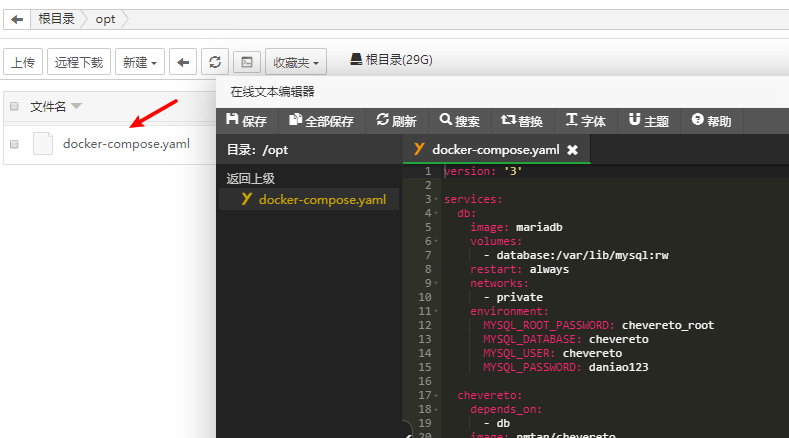Image resolution: width=789 pixels, height=438 pixels.
Task: Save the file with 保存
Action: pyautogui.click(x=247, y=121)
